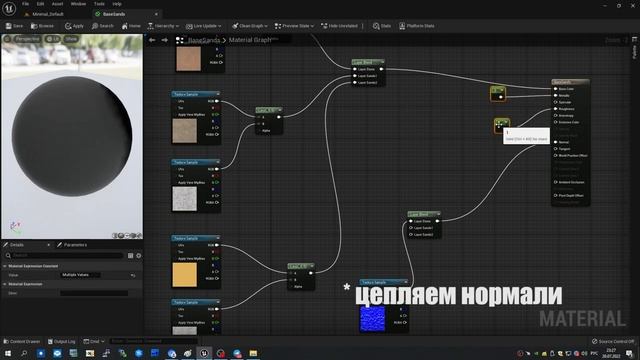The height and width of the screenshot is (360, 640).
Task: Toggle Hide Unrelated nodes
Action: [339, 26]
